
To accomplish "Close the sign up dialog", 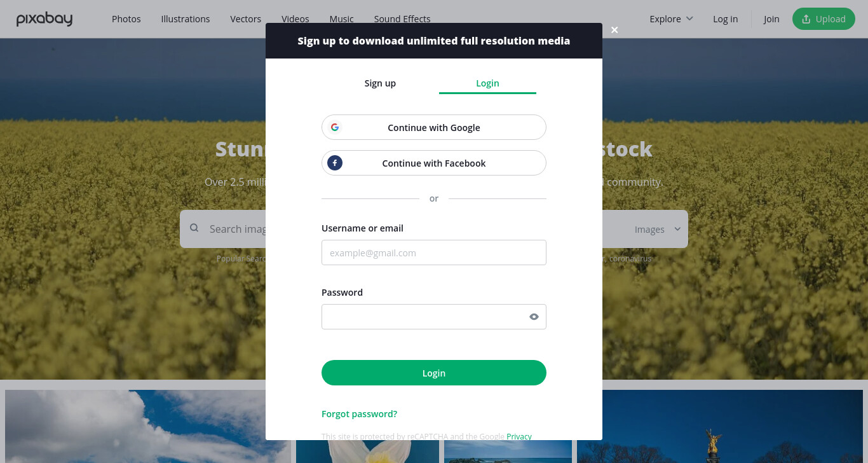I will point(614,30).
